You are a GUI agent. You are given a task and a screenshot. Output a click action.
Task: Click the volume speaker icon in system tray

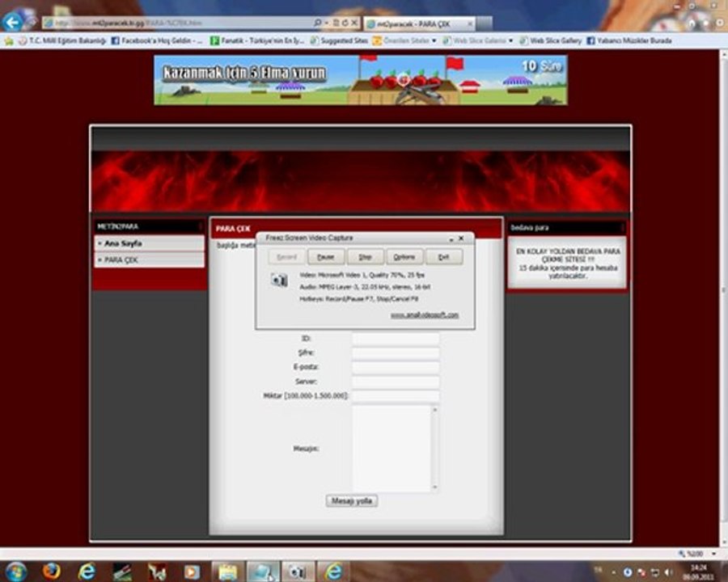(668, 572)
